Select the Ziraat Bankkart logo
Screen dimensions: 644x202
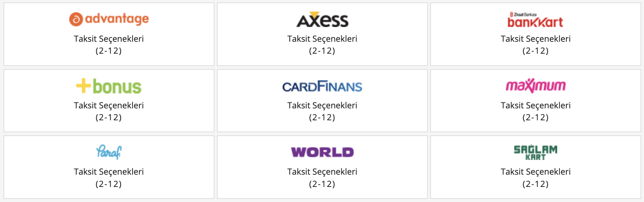[535, 20]
